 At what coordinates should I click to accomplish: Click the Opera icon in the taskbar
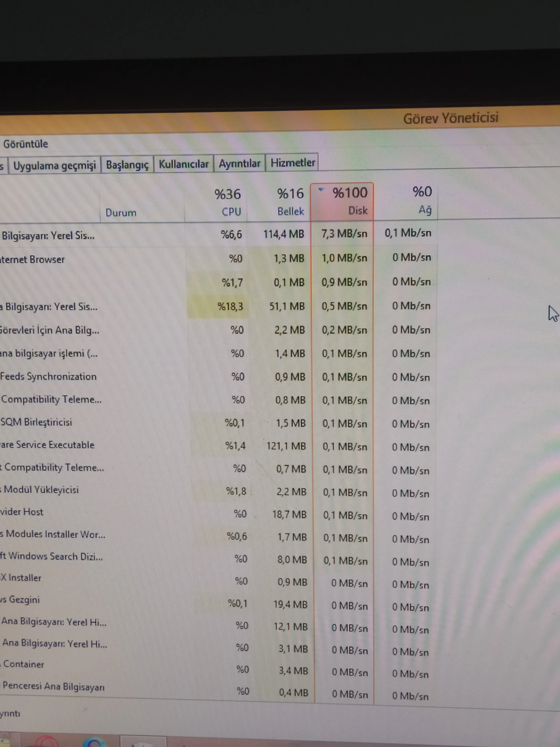[x=47, y=743]
